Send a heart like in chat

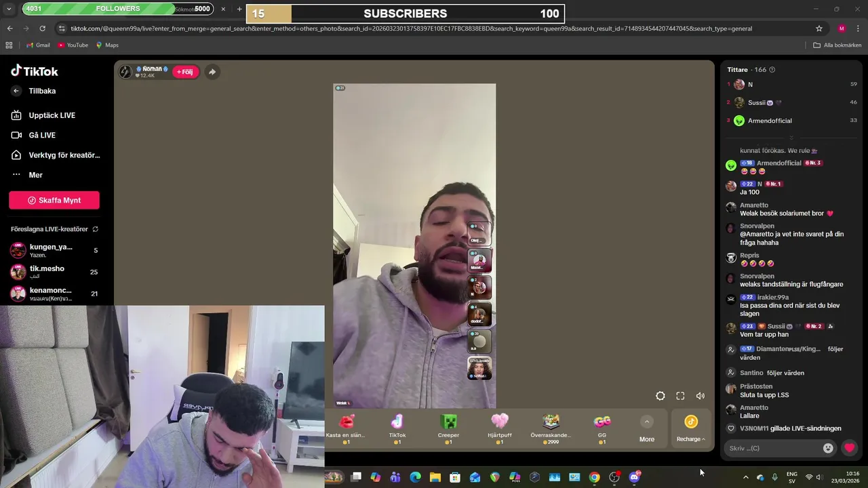(x=849, y=448)
